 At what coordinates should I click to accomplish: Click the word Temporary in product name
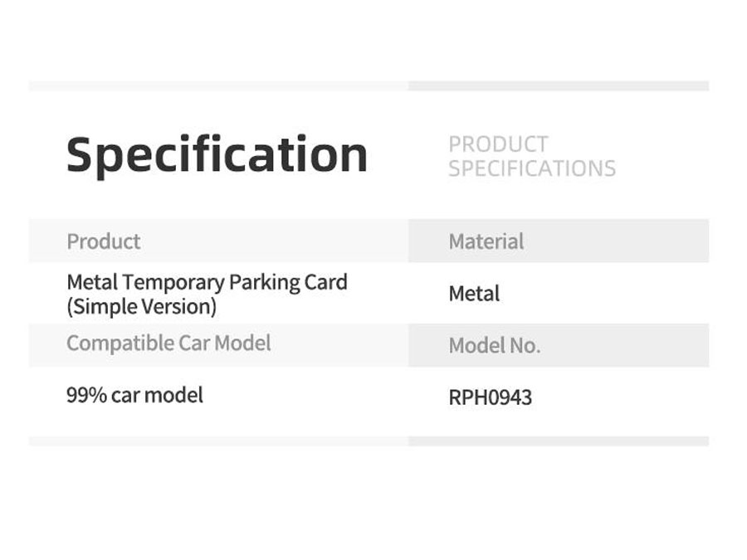(173, 283)
